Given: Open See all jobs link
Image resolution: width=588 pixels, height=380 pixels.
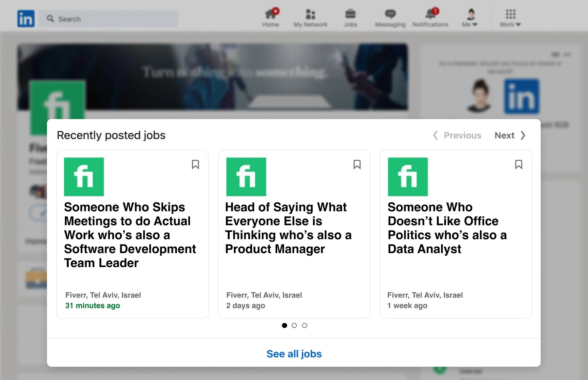Looking at the screenshot, I should coord(294,354).
